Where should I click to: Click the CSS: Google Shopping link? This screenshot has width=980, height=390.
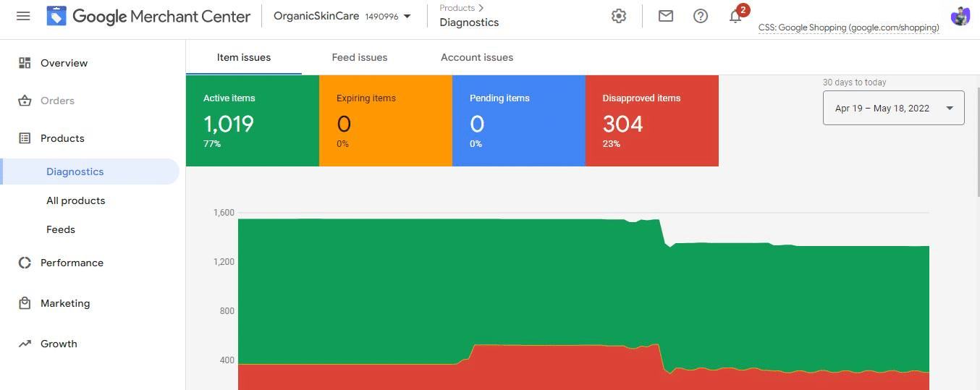[849, 27]
